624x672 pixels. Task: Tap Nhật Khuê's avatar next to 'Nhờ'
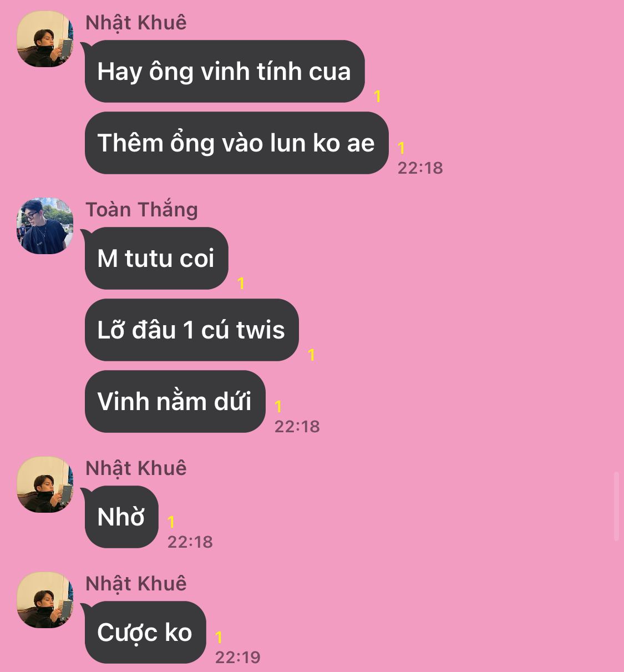coord(45,484)
